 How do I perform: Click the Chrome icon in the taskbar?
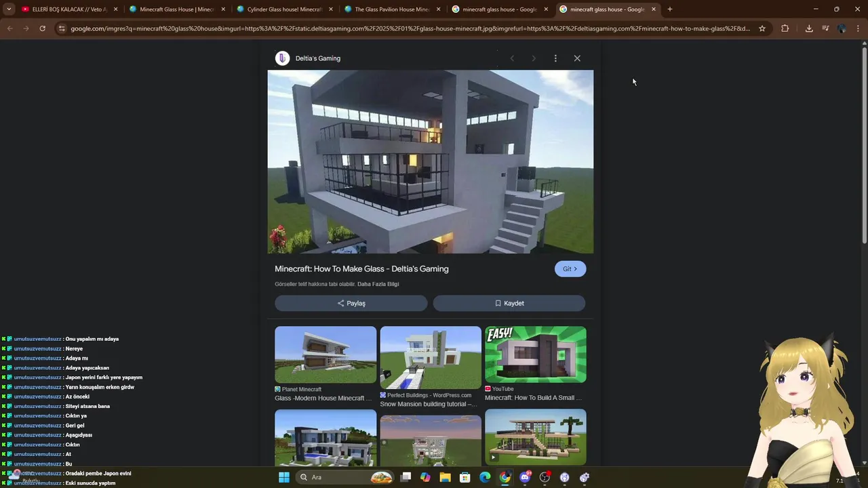pyautogui.click(x=505, y=477)
